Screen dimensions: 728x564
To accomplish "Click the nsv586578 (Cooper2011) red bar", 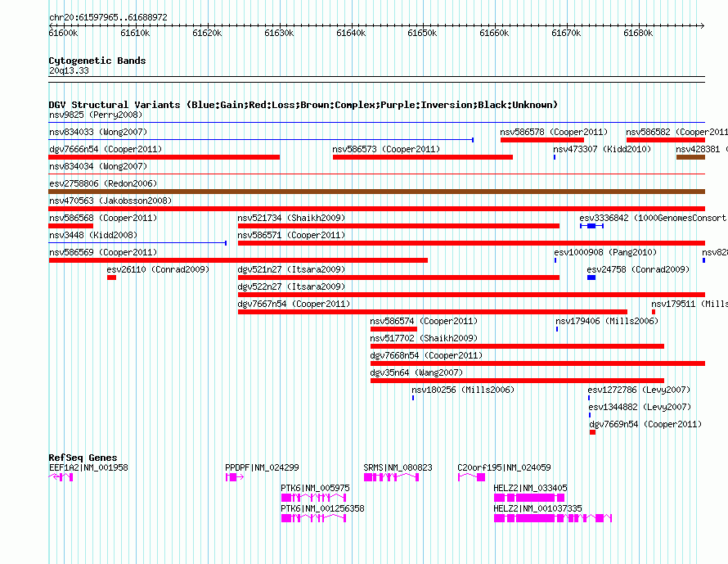I will point(542,140).
